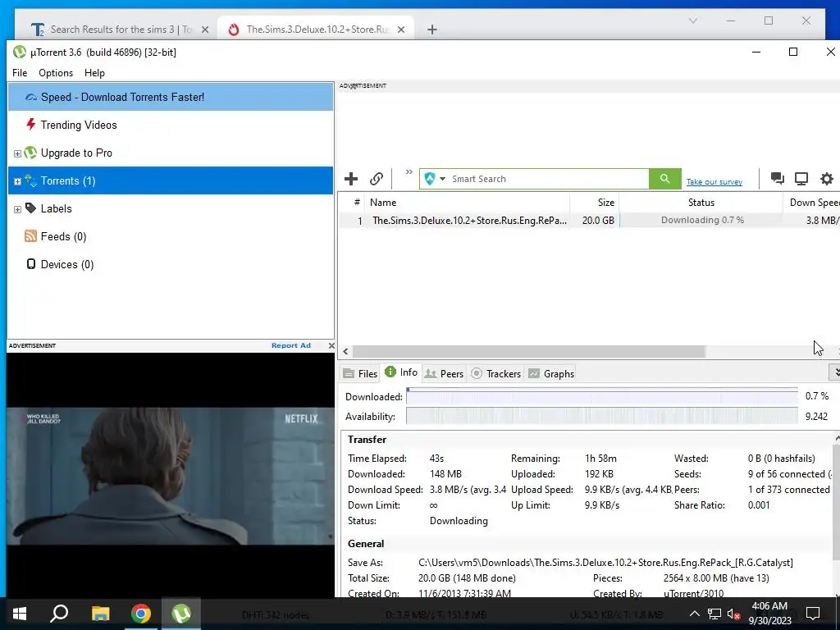Select Labels in the sidebar
The height and width of the screenshot is (630, 840).
[x=171, y=208]
